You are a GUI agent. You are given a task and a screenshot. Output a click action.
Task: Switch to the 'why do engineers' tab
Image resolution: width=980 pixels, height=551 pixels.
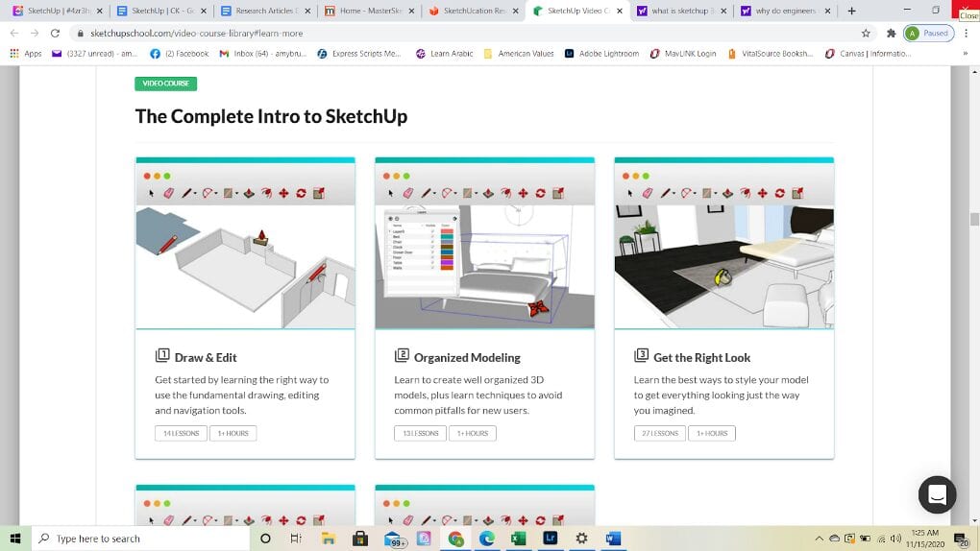click(x=786, y=11)
